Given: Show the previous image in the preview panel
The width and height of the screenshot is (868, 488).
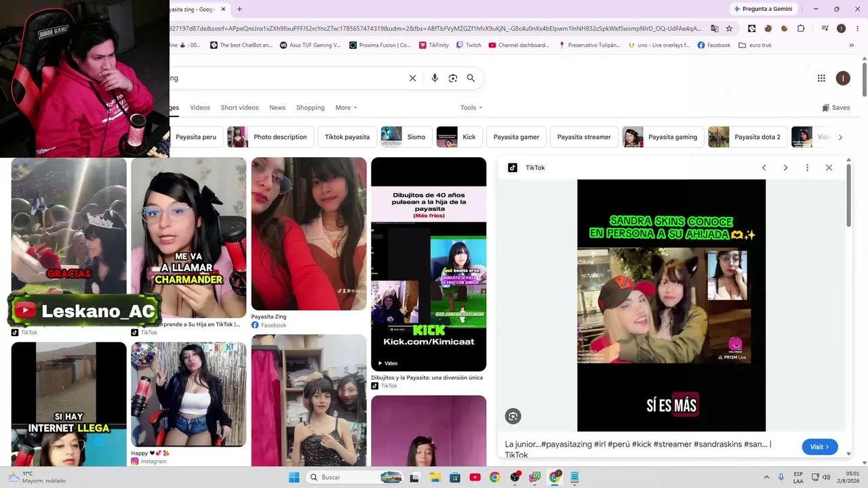Looking at the screenshot, I should 764,167.
